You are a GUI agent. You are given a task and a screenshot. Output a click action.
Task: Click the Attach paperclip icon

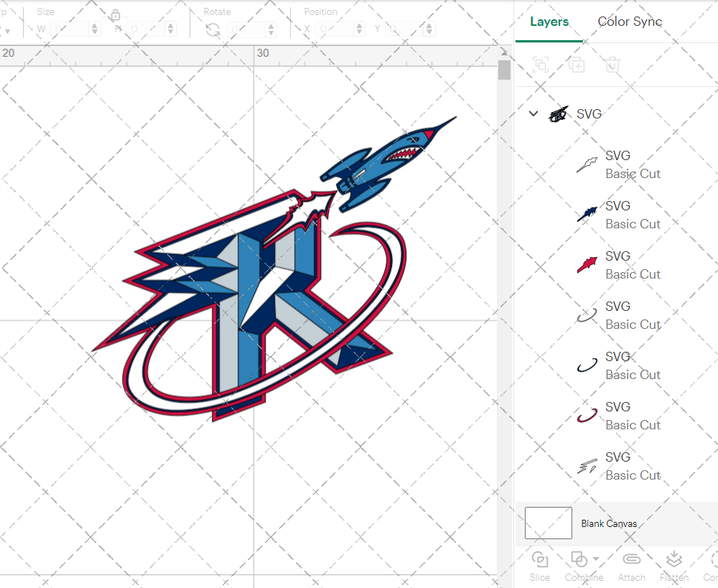point(631,559)
